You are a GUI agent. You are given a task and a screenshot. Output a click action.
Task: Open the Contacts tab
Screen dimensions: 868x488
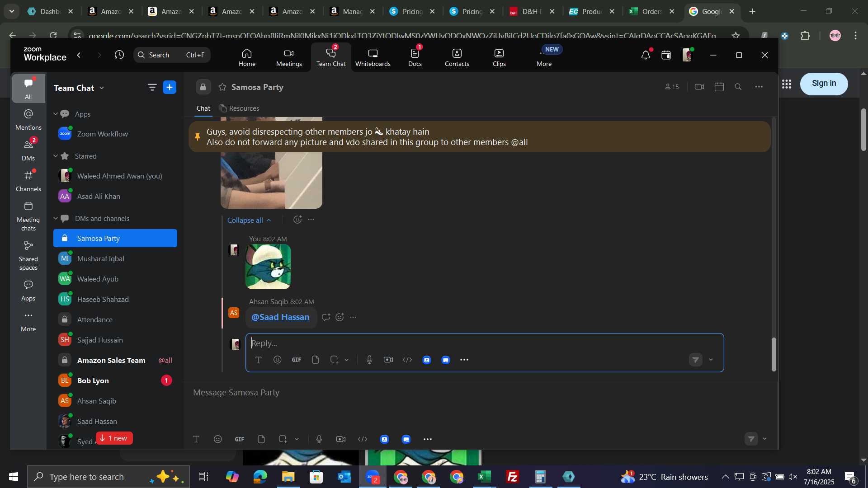coord(457,57)
